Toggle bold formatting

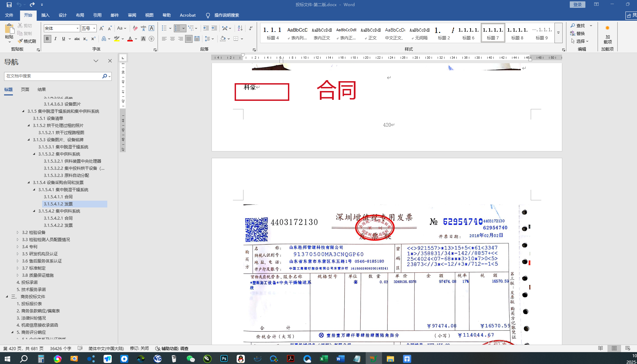pos(47,39)
